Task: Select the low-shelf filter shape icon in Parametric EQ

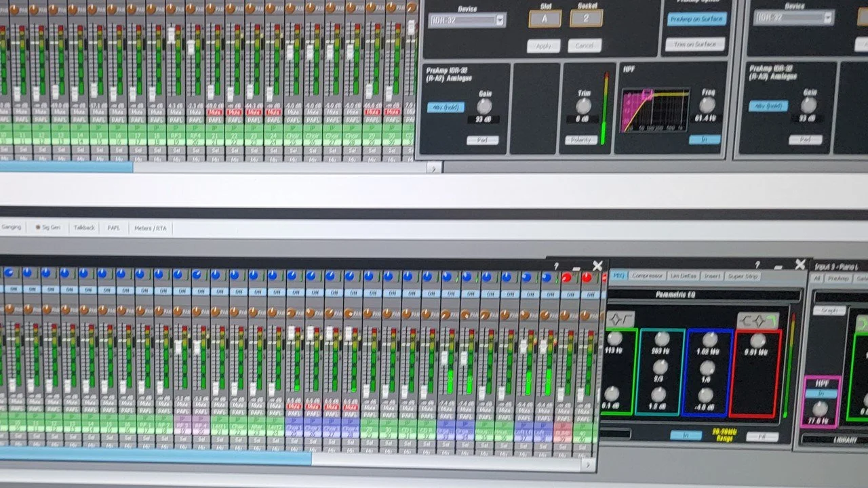Action: pos(620,319)
